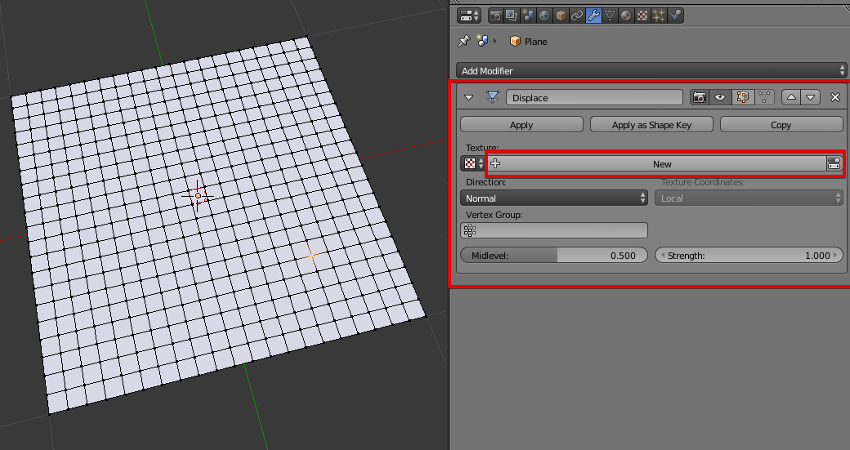Screen dimensions: 850x450
Task: Open the Direction dropdown set to Normal
Action: (x=553, y=198)
